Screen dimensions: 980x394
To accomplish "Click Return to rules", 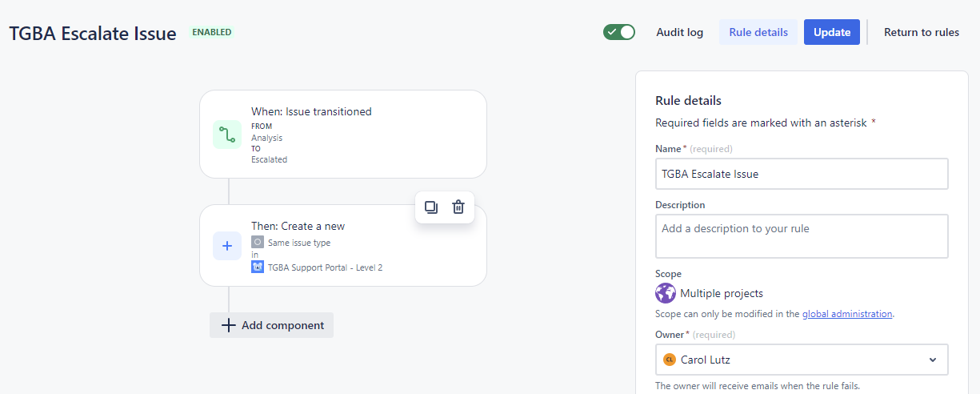I will (922, 32).
